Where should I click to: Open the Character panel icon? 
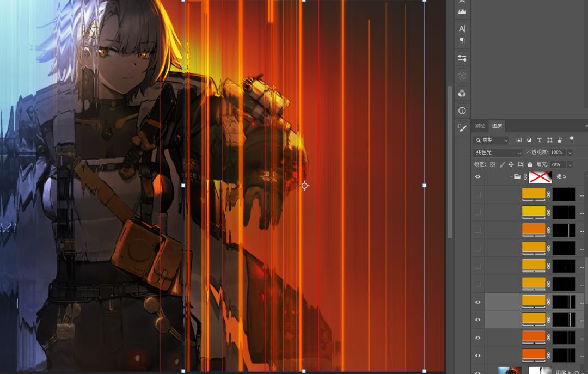(462, 28)
